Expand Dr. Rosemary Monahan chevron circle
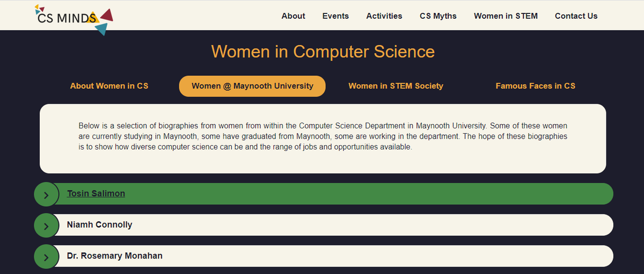 click(47, 257)
